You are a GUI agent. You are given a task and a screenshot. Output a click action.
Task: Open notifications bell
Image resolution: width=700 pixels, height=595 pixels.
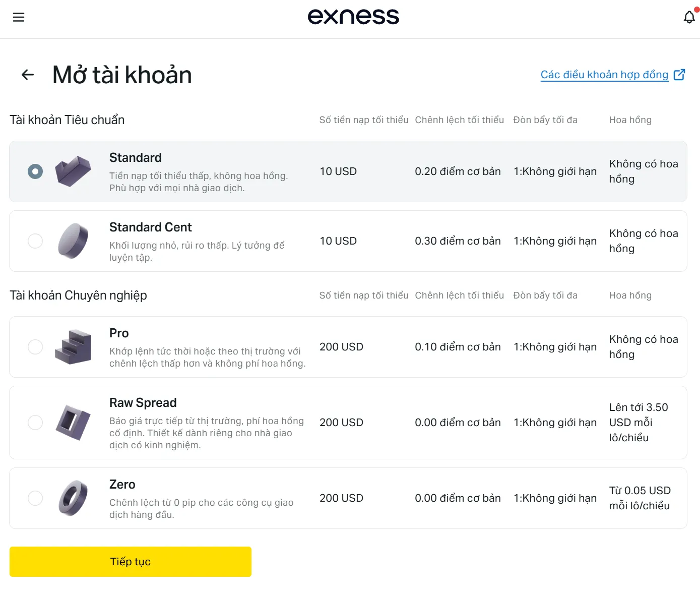click(689, 17)
